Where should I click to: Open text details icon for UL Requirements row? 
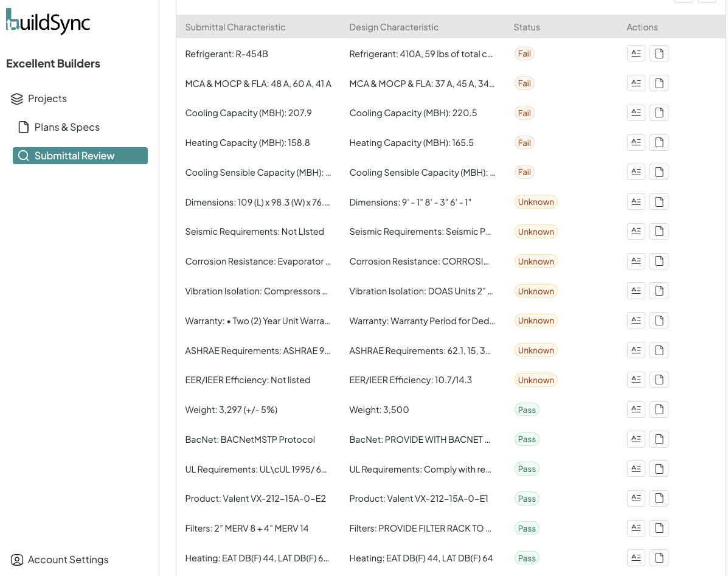[x=636, y=469]
